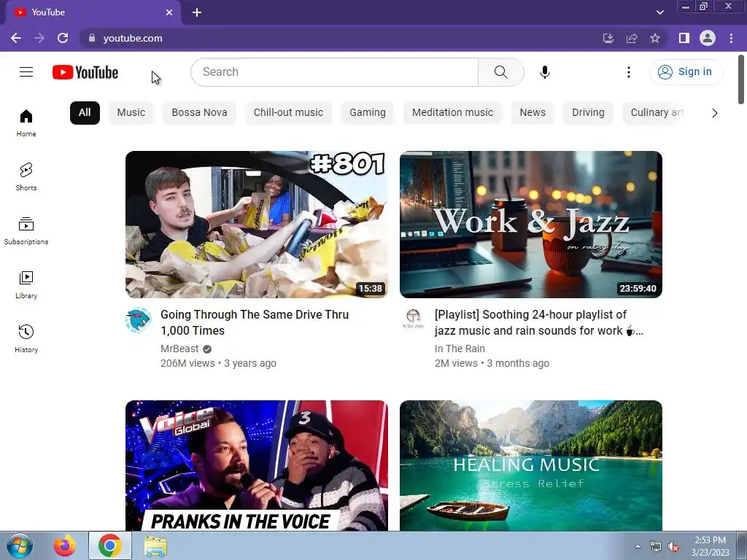Select the Gaming chip
747x560 pixels.
(x=368, y=113)
